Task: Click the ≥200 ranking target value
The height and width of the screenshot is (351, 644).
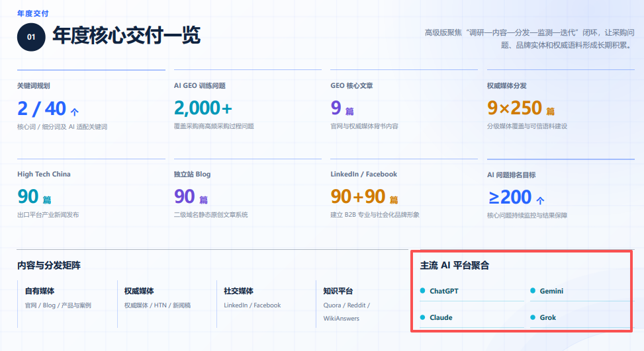Action: [510, 197]
